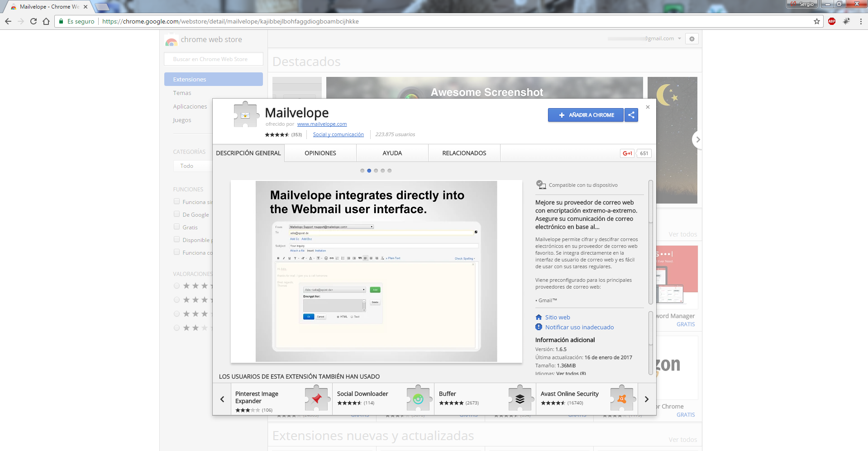Open the Relacionados tab
Screen dimensions: 868x451
pyautogui.click(x=464, y=153)
